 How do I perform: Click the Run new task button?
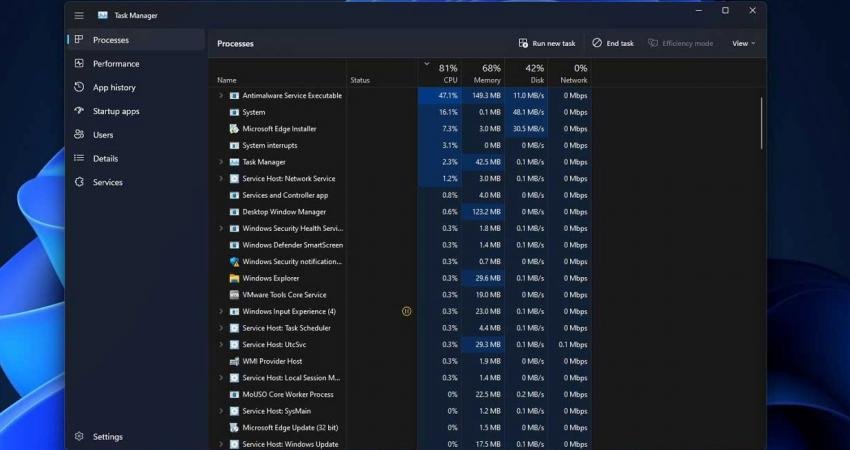tap(547, 44)
